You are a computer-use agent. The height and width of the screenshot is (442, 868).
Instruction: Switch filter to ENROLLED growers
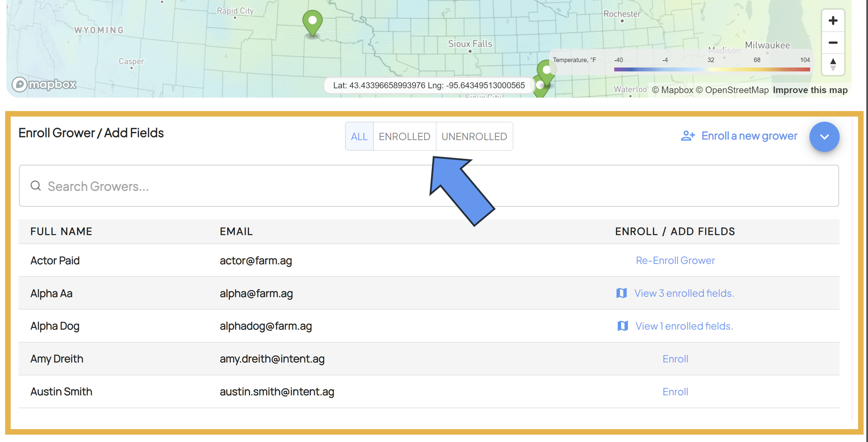tap(404, 136)
